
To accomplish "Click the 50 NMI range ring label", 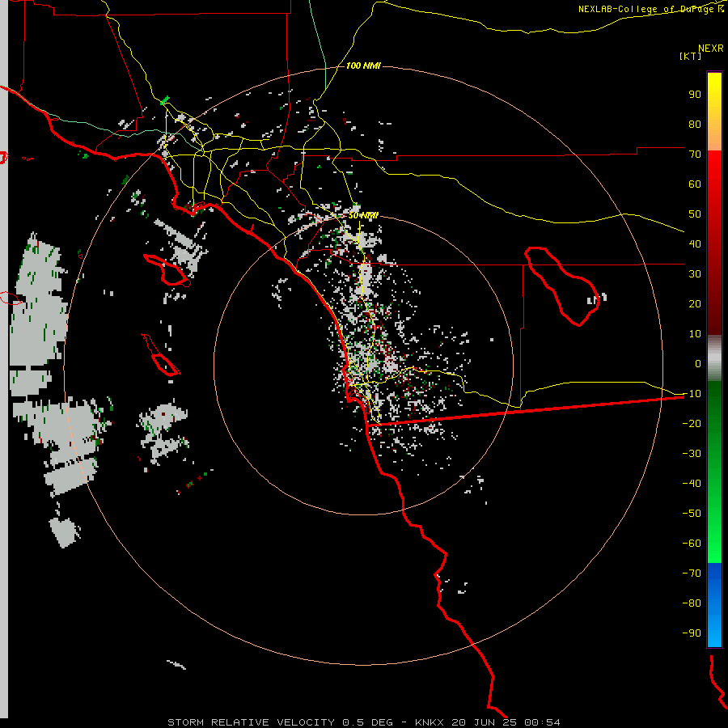I will [363, 215].
